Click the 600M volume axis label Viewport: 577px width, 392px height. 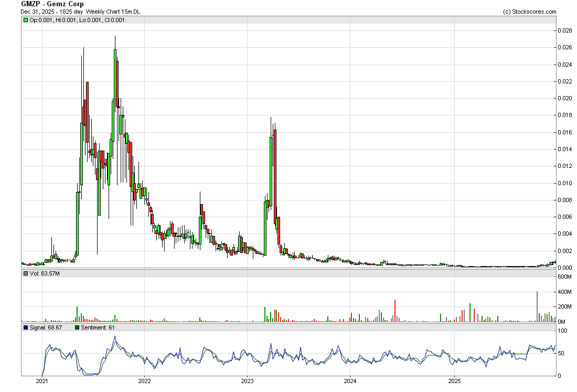pyautogui.click(x=565, y=277)
